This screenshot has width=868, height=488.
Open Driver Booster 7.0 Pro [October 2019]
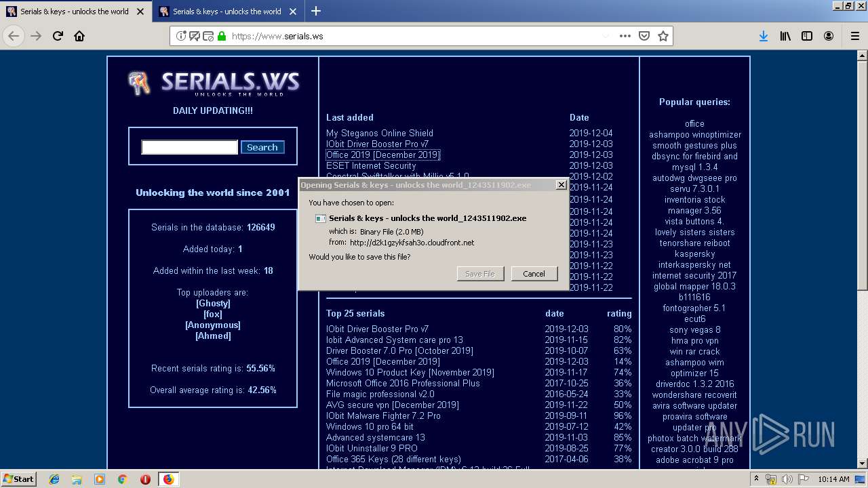(x=399, y=350)
